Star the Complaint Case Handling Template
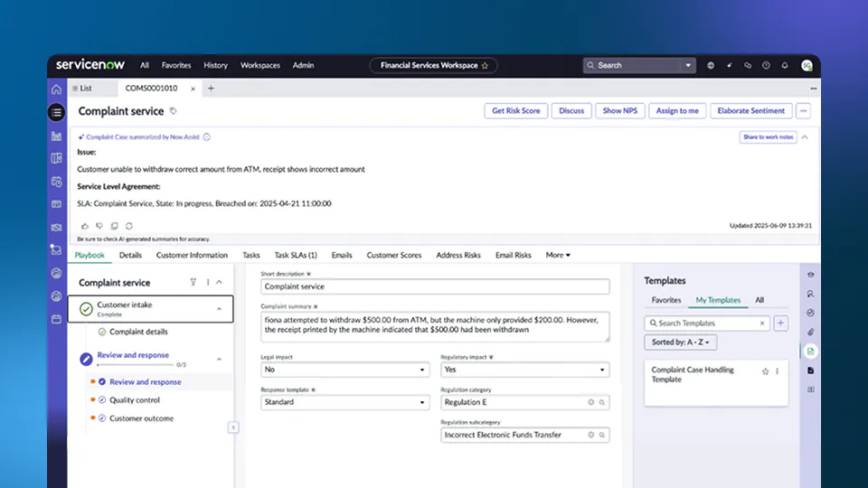 click(765, 371)
